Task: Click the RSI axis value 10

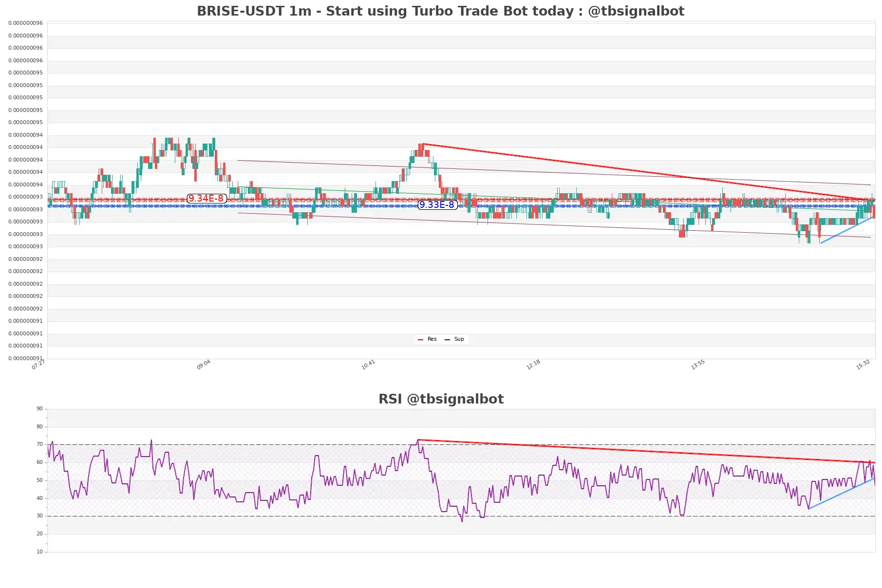Action: [39, 552]
